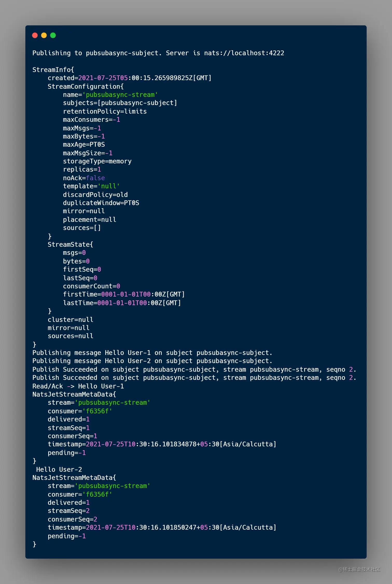
Task: Click the timestamp ending 16.101834878+05:30 line
Action: click(162, 444)
